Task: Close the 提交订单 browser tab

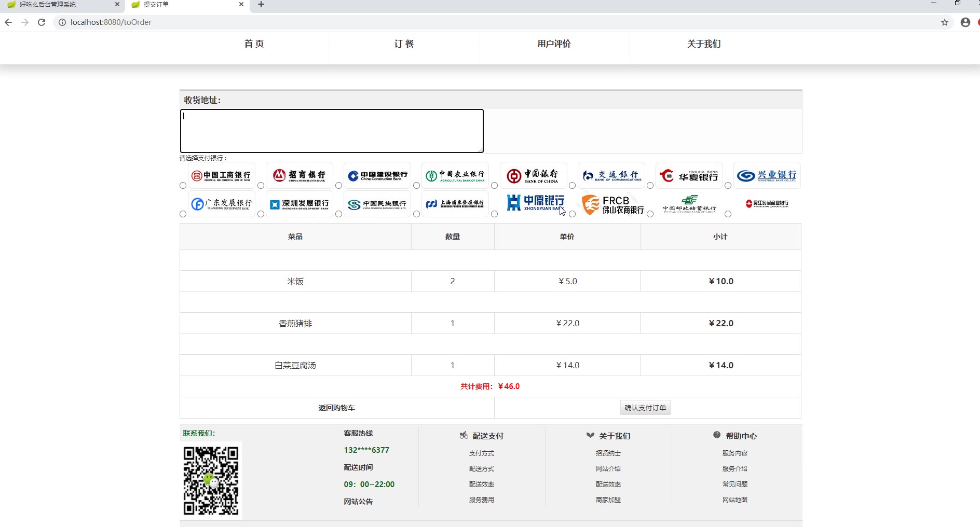Action: point(241,4)
